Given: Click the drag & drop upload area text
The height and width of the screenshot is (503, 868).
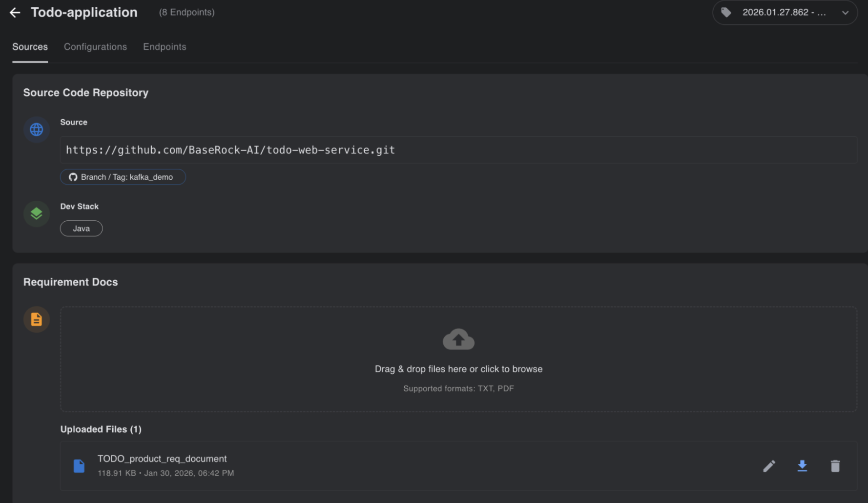Looking at the screenshot, I should click(458, 369).
